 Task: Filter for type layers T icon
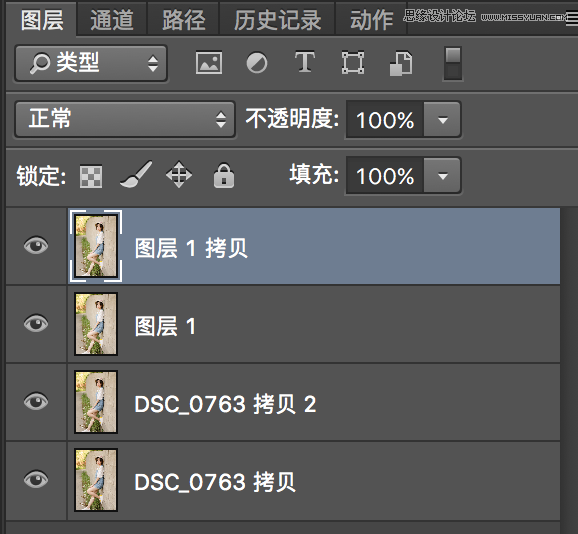click(304, 62)
